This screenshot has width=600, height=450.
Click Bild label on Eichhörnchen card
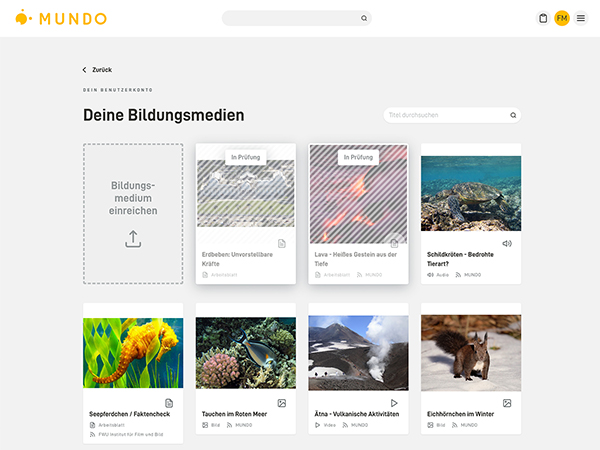[x=441, y=425]
